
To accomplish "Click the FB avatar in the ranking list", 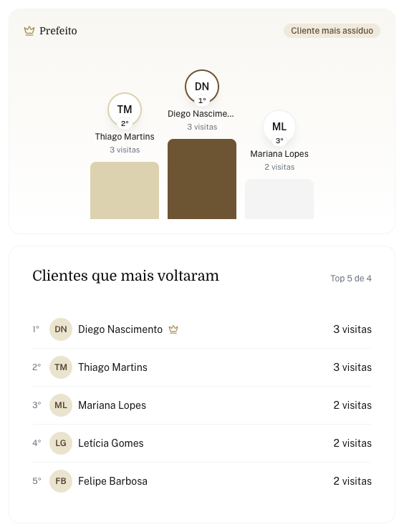I will [x=61, y=481].
